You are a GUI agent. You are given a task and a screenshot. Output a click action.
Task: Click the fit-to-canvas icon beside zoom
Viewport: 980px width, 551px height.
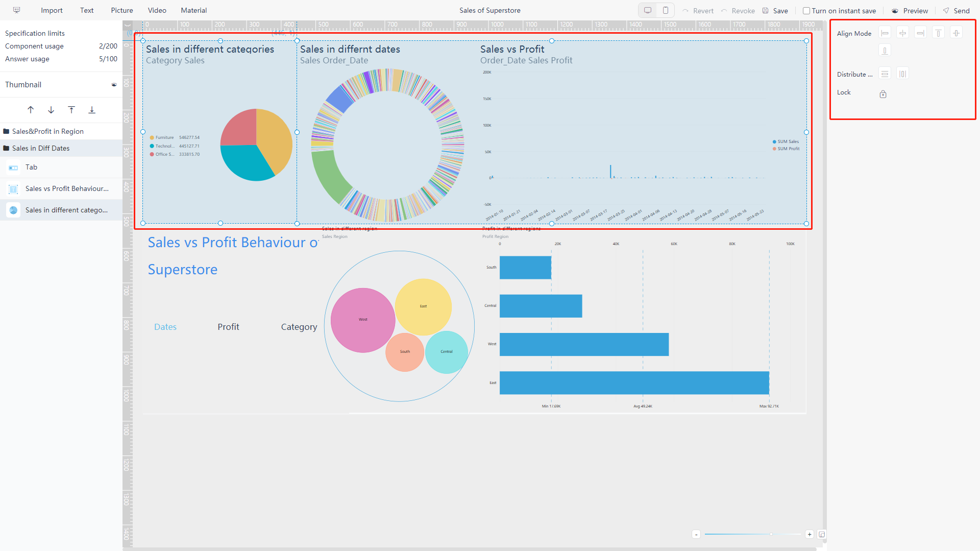822,535
